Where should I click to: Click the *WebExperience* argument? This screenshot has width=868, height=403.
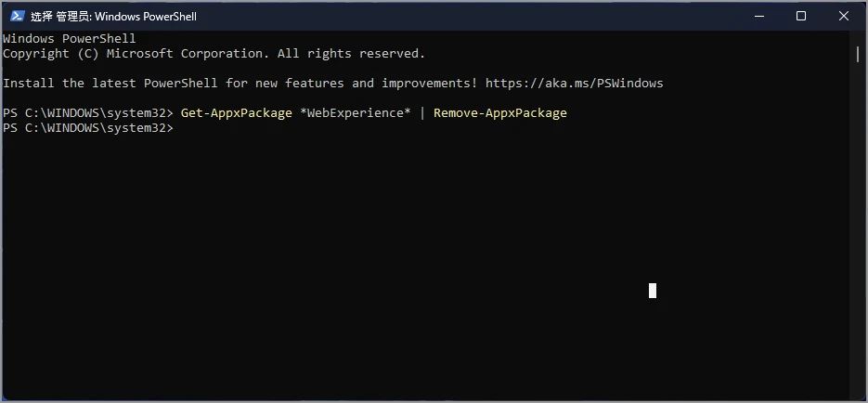[x=355, y=113]
